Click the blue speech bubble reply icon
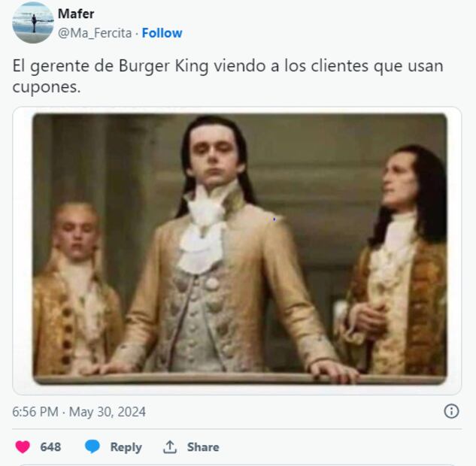The image size is (476, 466). [x=92, y=446]
